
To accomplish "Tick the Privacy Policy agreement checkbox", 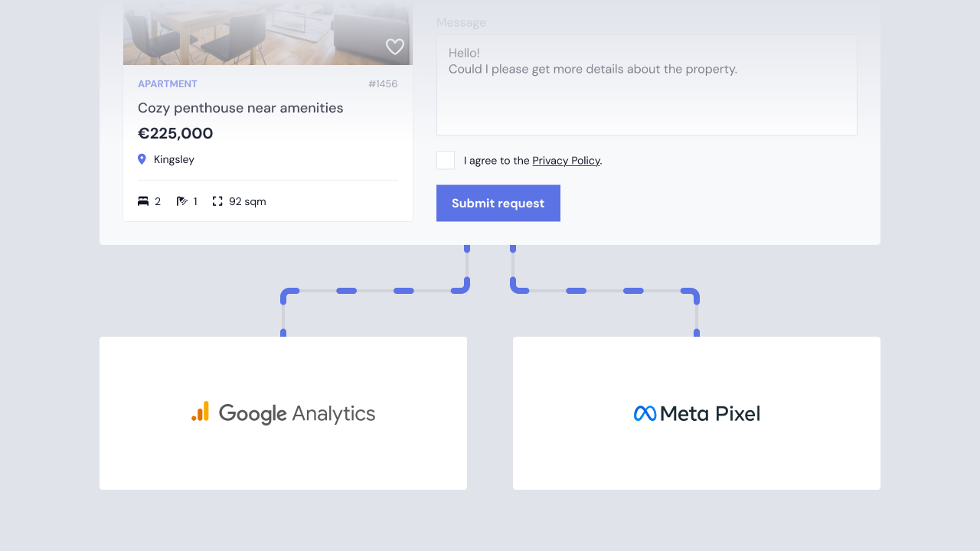I will [446, 161].
